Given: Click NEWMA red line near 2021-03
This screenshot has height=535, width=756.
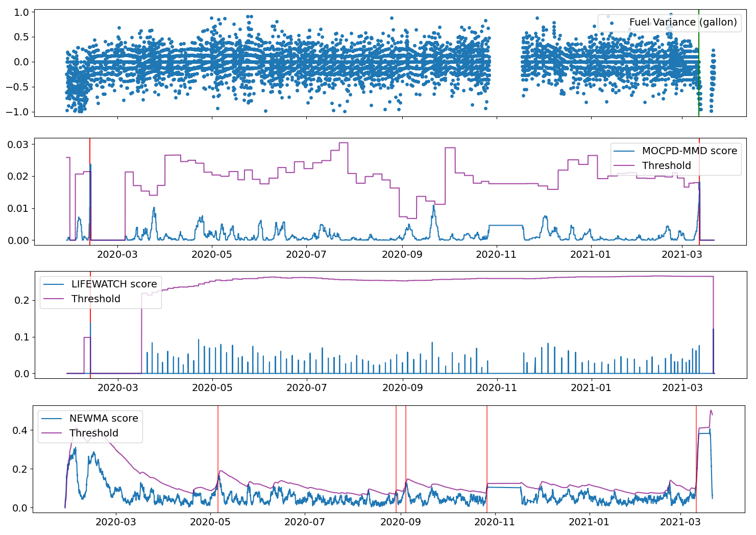Looking at the screenshot, I should point(696,459).
